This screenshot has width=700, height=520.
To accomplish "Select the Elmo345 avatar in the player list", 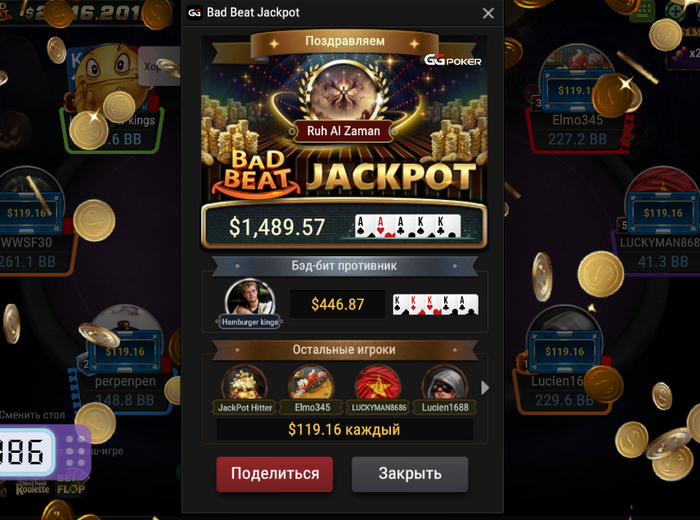I will 312,383.
